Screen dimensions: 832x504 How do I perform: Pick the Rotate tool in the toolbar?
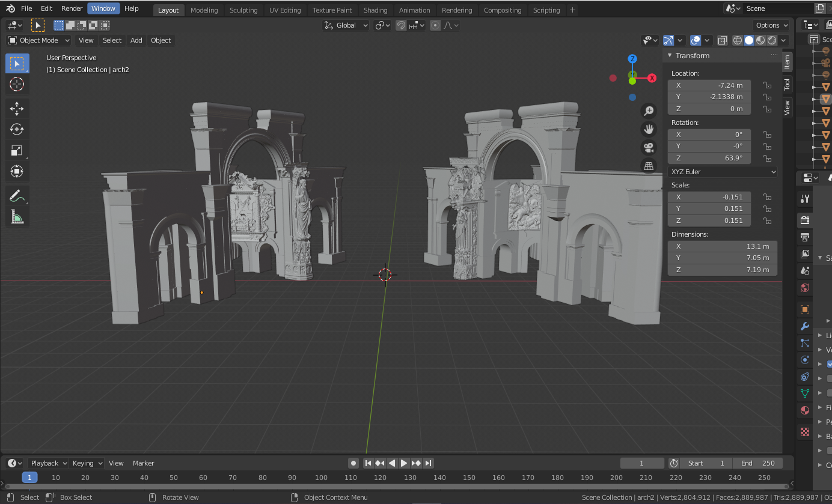[17, 130]
